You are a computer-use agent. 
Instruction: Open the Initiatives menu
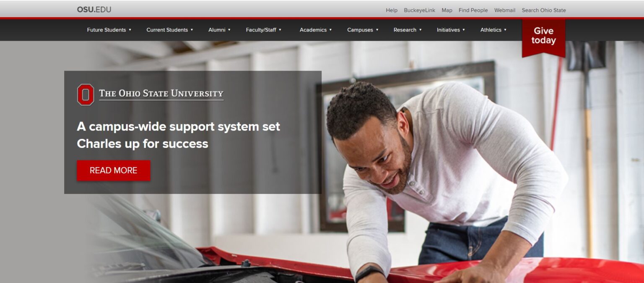coord(451,30)
